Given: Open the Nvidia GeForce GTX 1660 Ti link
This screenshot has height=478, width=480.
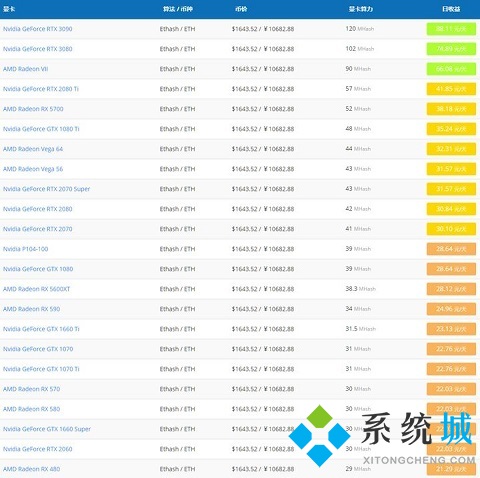Looking at the screenshot, I should coord(41,329).
